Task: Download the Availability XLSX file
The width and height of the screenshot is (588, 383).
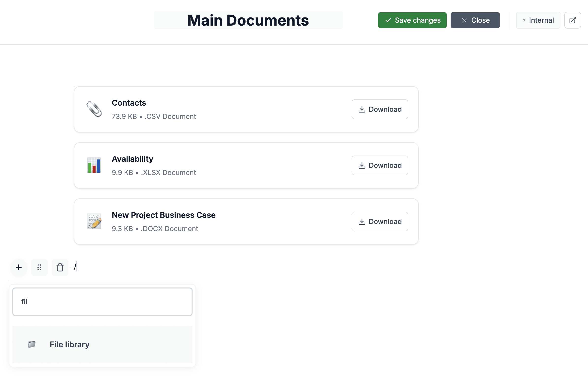Action: point(379,165)
